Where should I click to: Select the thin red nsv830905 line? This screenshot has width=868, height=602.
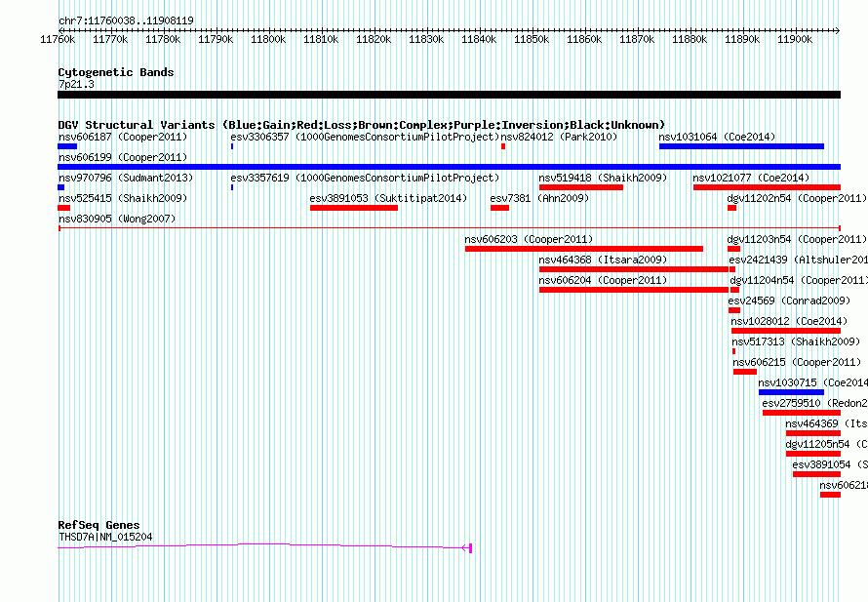[x=450, y=228]
